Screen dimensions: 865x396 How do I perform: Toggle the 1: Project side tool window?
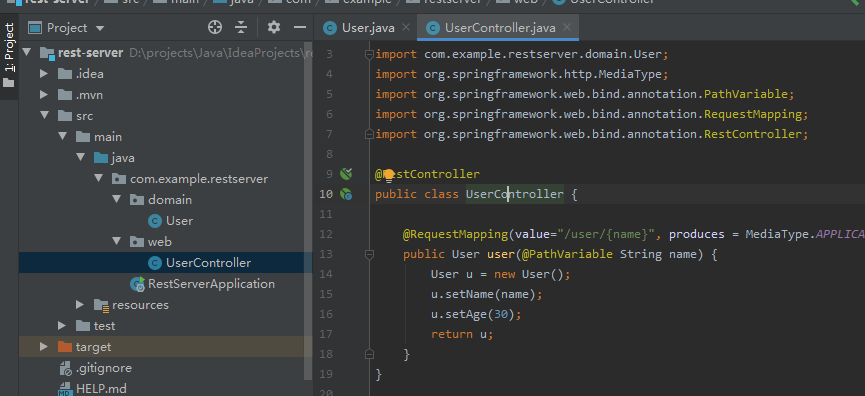(x=9, y=56)
